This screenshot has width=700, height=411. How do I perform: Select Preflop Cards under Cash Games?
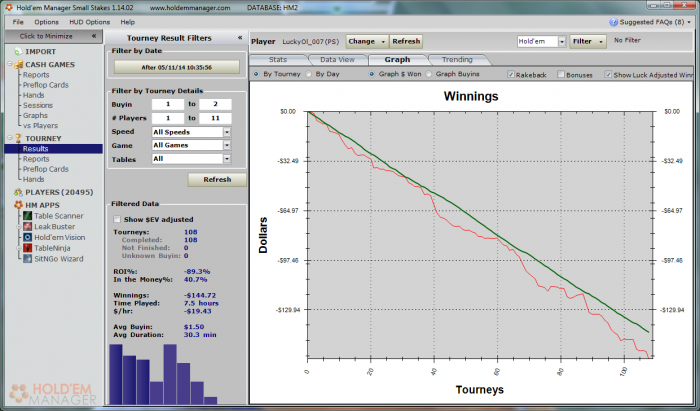pos(46,85)
